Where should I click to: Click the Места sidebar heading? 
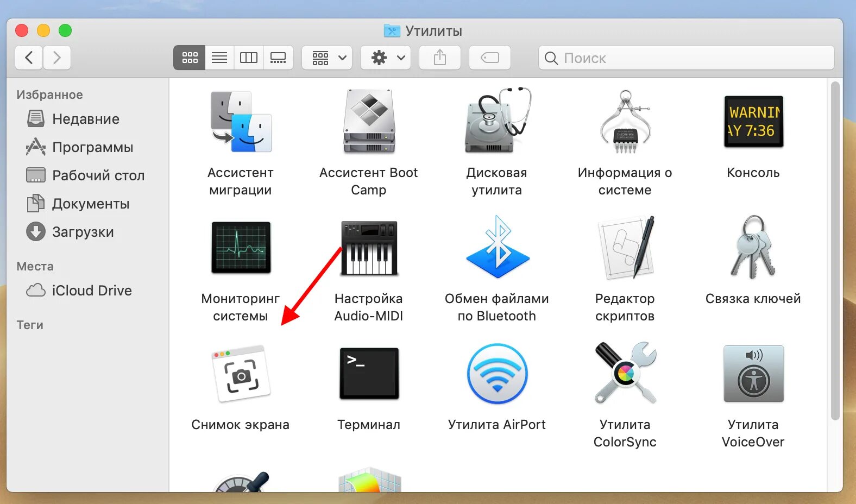click(35, 266)
